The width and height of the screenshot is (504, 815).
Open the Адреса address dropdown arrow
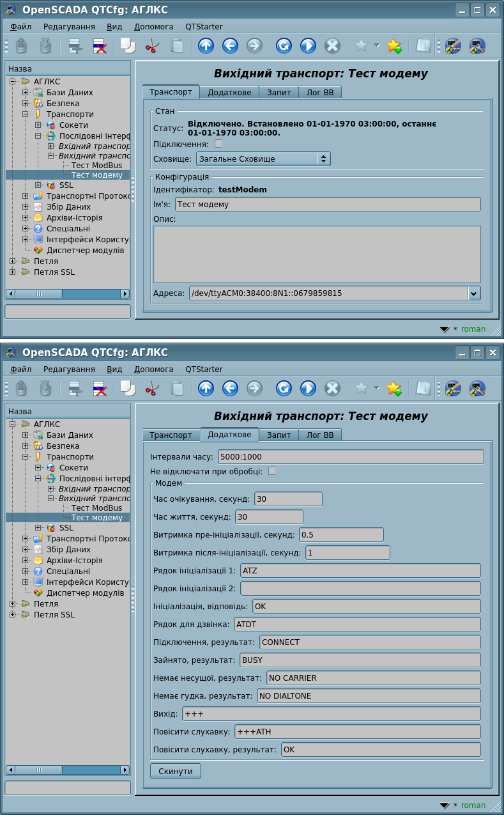473,293
